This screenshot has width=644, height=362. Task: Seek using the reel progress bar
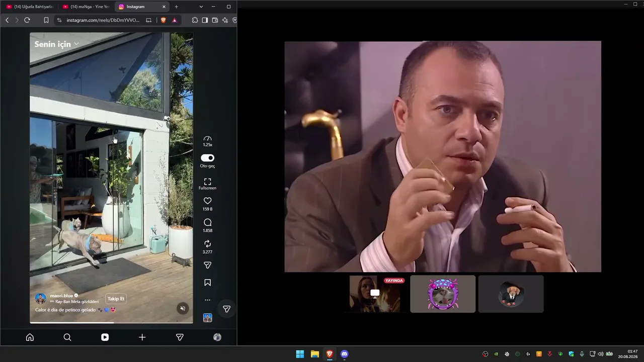pyautogui.click(x=111, y=323)
